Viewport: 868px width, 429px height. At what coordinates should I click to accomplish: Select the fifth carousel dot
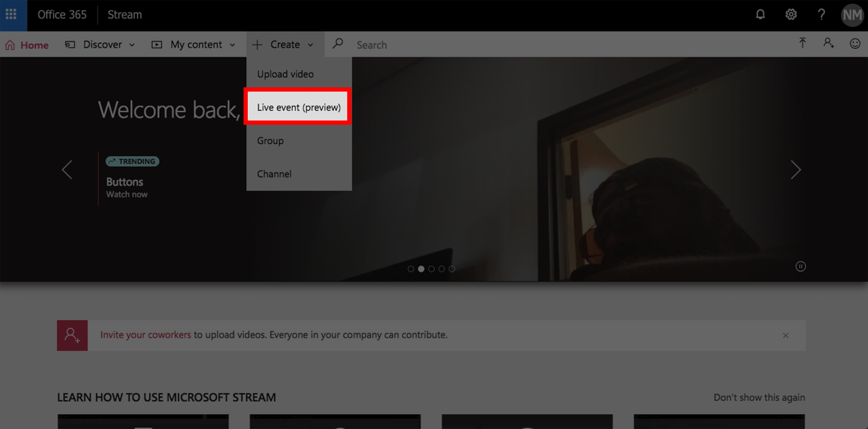[452, 269]
